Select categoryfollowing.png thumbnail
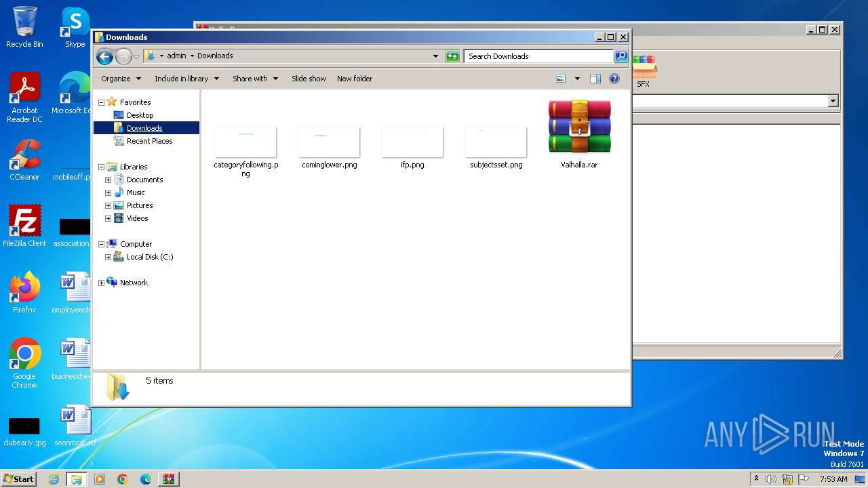This screenshot has height=488, width=868. point(245,142)
